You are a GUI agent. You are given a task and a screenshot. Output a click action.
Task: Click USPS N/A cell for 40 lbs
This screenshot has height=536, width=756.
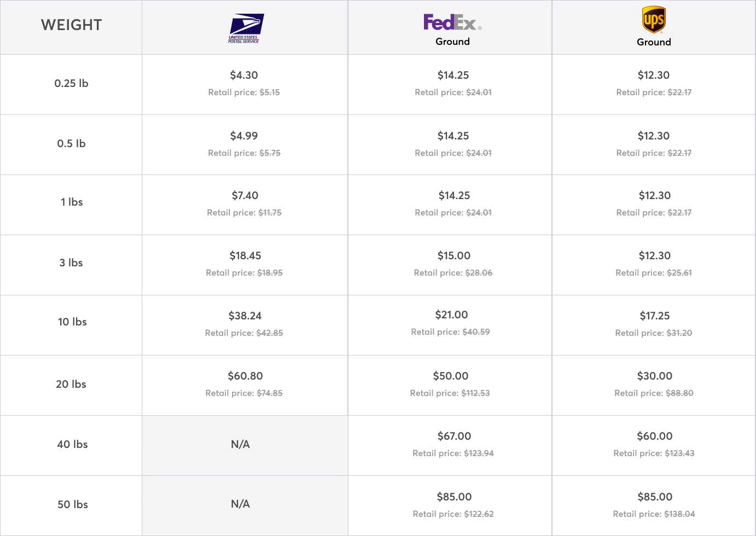pos(240,444)
